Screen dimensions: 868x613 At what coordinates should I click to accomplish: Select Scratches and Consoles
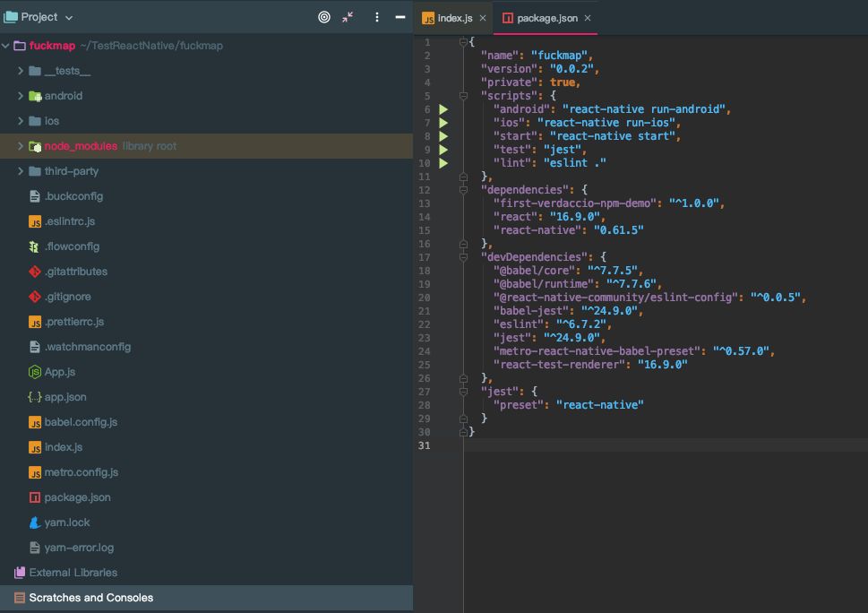tap(90, 598)
